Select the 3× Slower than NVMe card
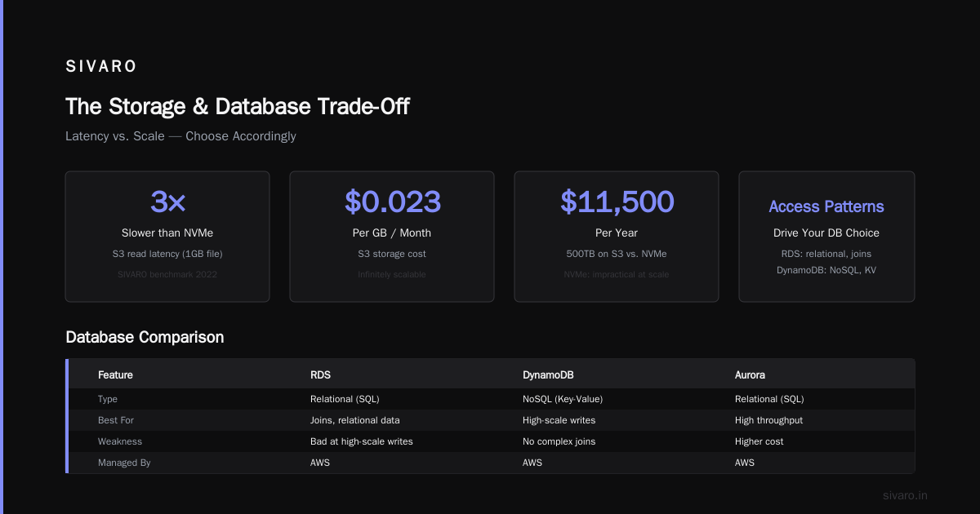Image resolution: width=980 pixels, height=514 pixels. (x=167, y=237)
